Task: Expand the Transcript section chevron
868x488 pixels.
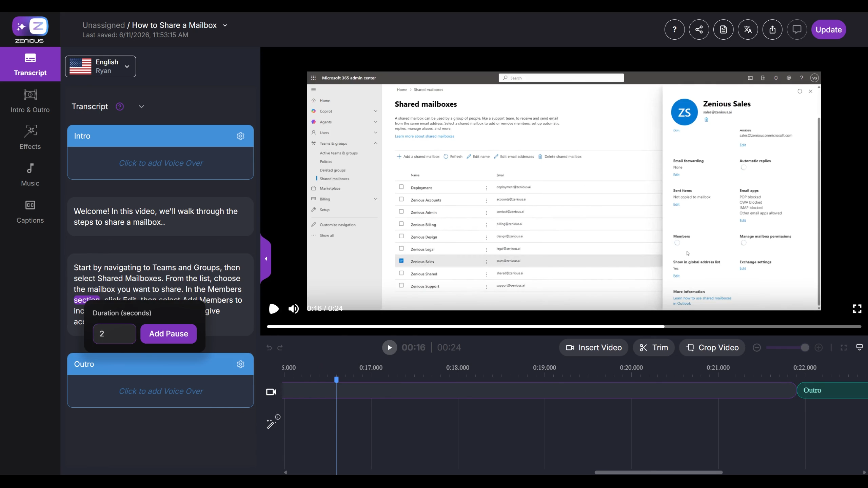Action: coord(141,106)
